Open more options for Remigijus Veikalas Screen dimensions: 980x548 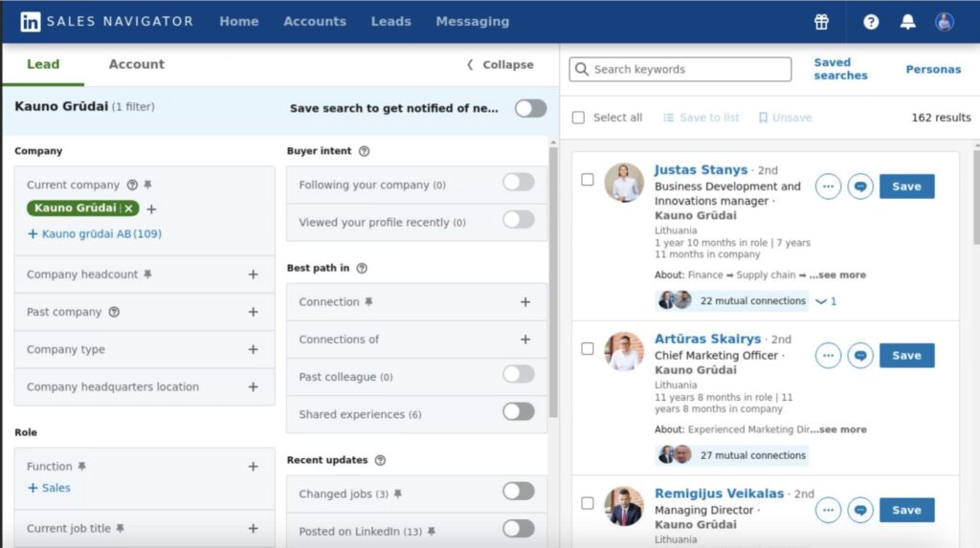coord(828,510)
